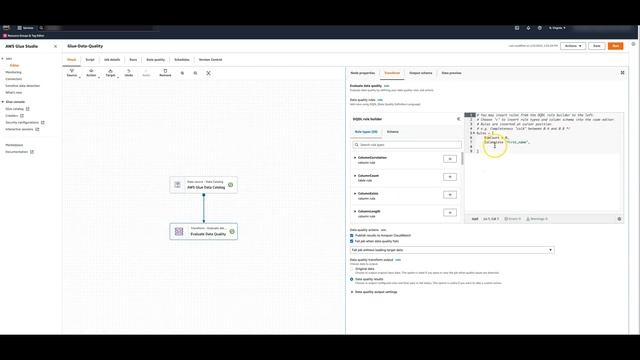Open Connectors in the sidebar
Image resolution: width=640 pixels, height=360 pixels.
click(x=13, y=79)
